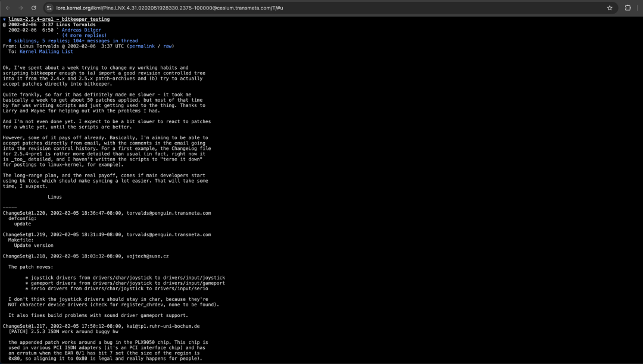This screenshot has width=643, height=364.
Task: Click the asterisk marker before the thread title
Action: point(4,19)
